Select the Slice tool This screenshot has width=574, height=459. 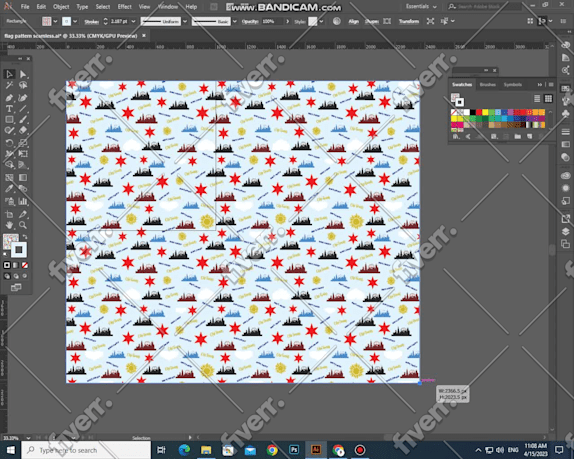[x=23, y=214]
